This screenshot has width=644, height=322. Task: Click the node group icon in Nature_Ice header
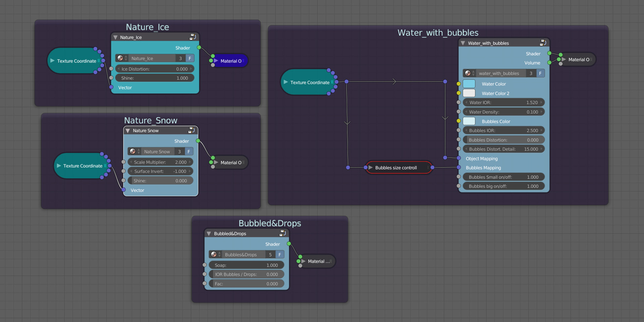pyautogui.click(x=192, y=37)
